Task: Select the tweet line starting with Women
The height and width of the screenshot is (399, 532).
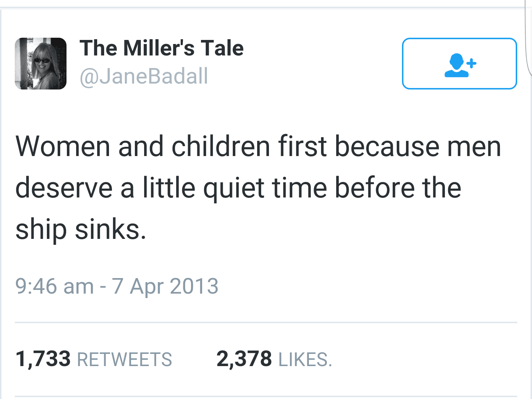Action: pyautogui.click(x=258, y=146)
